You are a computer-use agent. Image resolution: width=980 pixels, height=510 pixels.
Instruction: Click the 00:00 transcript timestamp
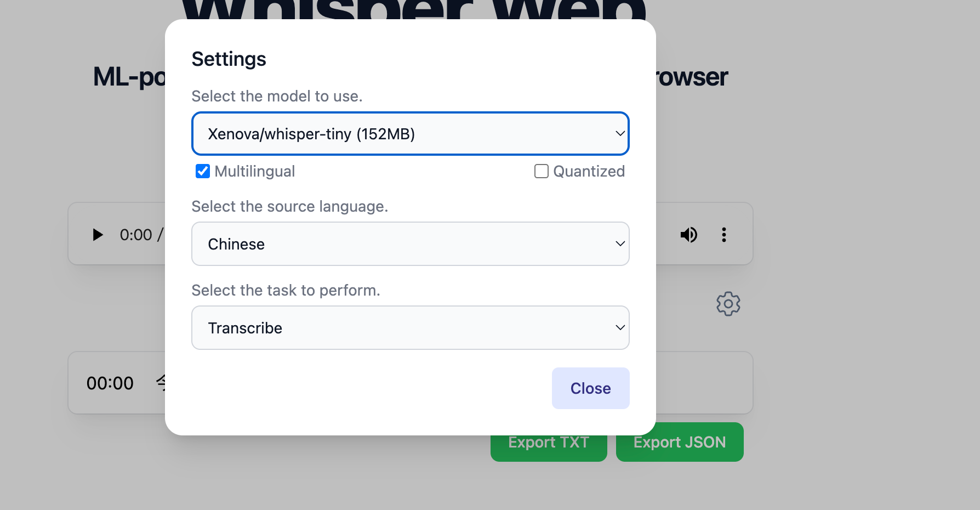tap(110, 383)
